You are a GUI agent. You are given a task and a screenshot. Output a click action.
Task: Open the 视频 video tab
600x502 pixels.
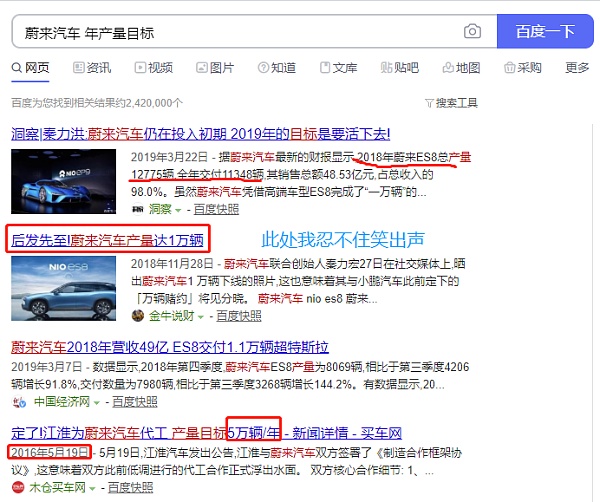click(153, 68)
